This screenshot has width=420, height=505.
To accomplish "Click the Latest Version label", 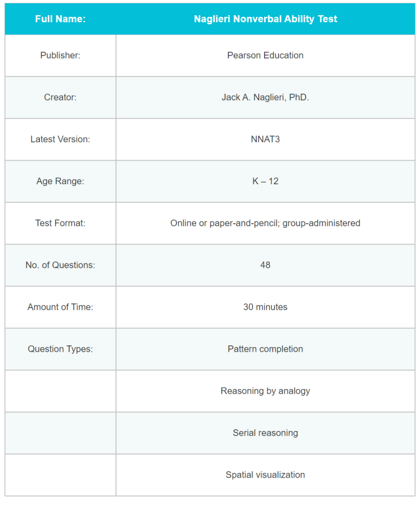I will coord(60,139).
